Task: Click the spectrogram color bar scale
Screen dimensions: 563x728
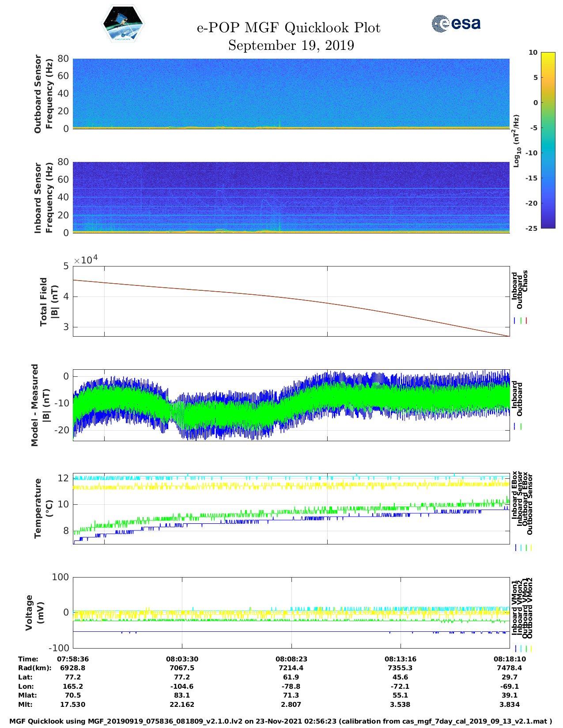Action: (x=548, y=140)
